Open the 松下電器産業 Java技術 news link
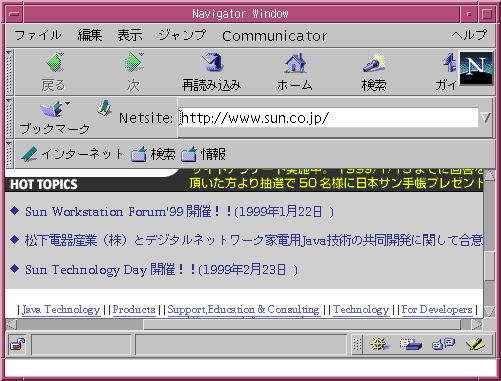501x381 pixels. click(254, 240)
